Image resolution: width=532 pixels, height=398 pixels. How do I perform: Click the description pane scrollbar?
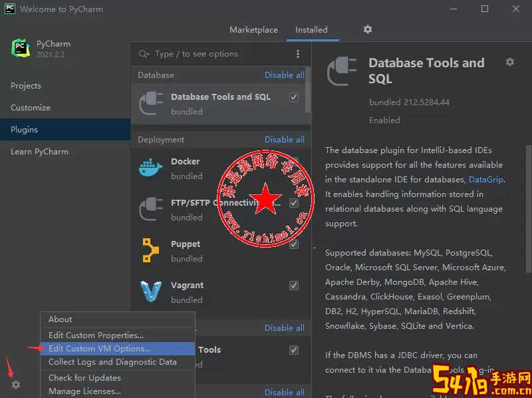tap(528, 208)
